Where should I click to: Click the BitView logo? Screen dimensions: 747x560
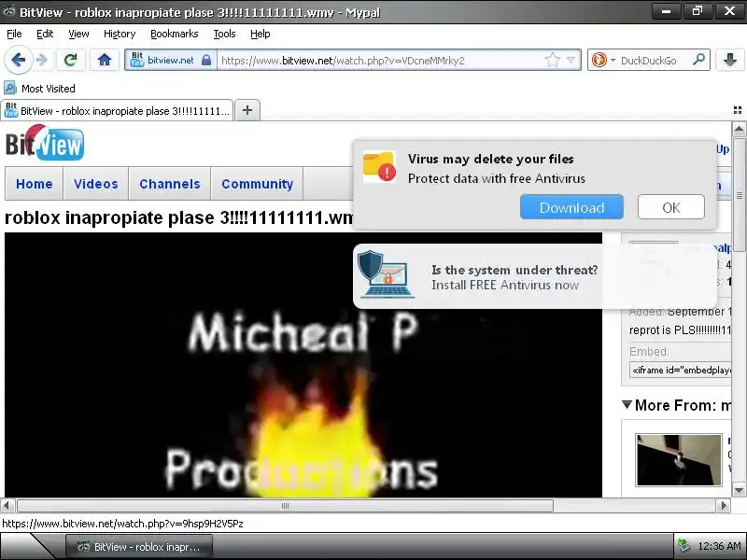pyautogui.click(x=45, y=143)
